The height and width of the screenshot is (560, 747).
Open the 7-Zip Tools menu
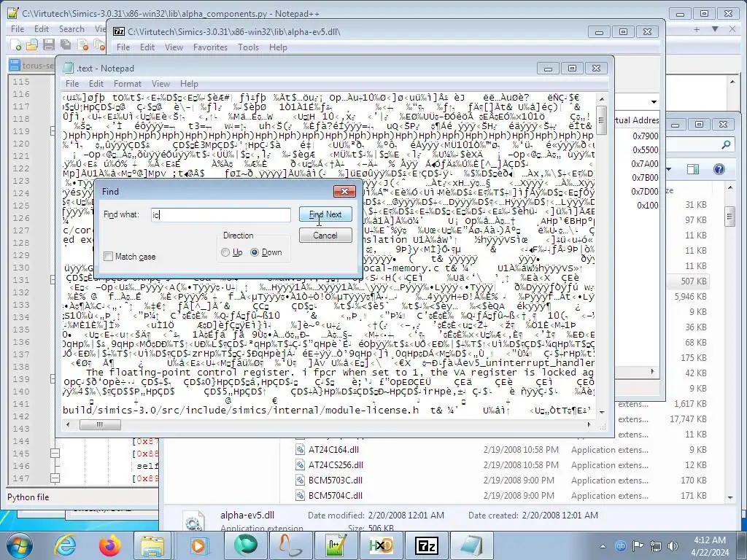(x=248, y=47)
